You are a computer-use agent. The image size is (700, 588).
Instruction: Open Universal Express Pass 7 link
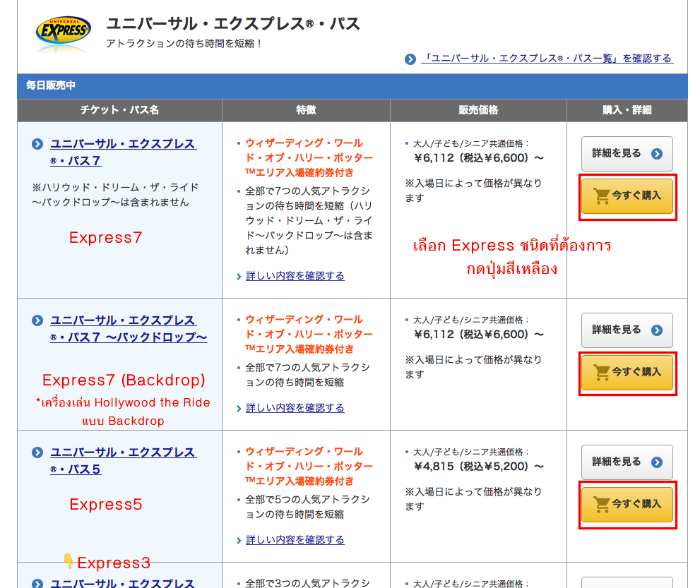pyautogui.click(x=123, y=152)
